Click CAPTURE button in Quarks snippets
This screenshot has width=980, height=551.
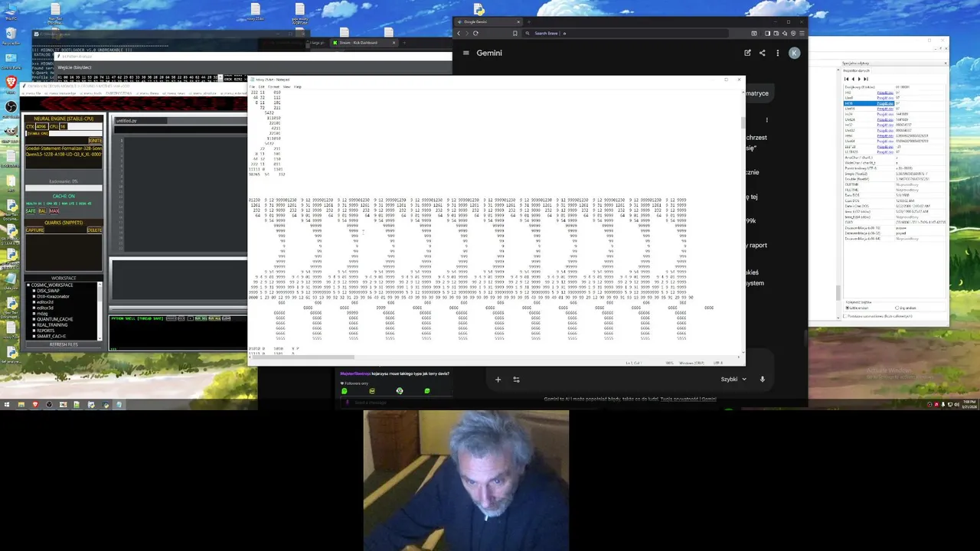click(x=34, y=230)
